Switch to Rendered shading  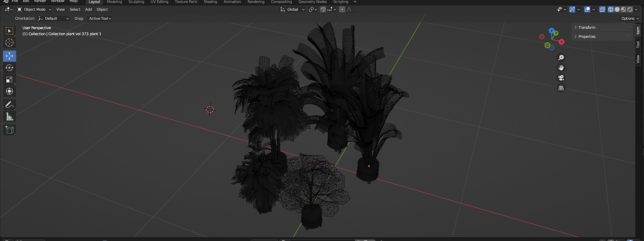click(630, 10)
